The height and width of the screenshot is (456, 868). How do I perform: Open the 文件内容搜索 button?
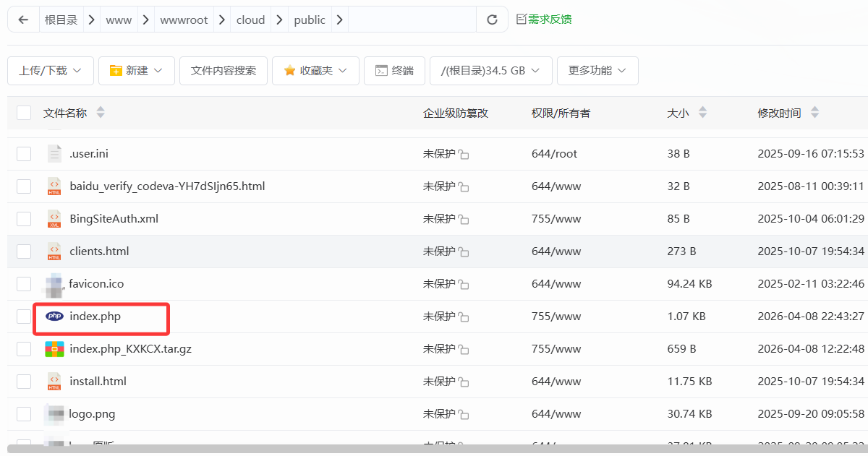(x=223, y=71)
